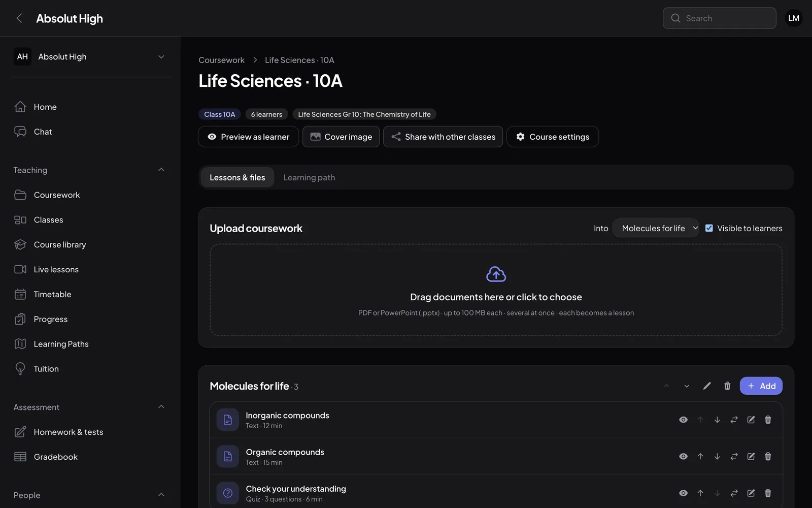812x508 pixels.
Task: Collapse the Teaching sidebar group
Action: point(161,170)
